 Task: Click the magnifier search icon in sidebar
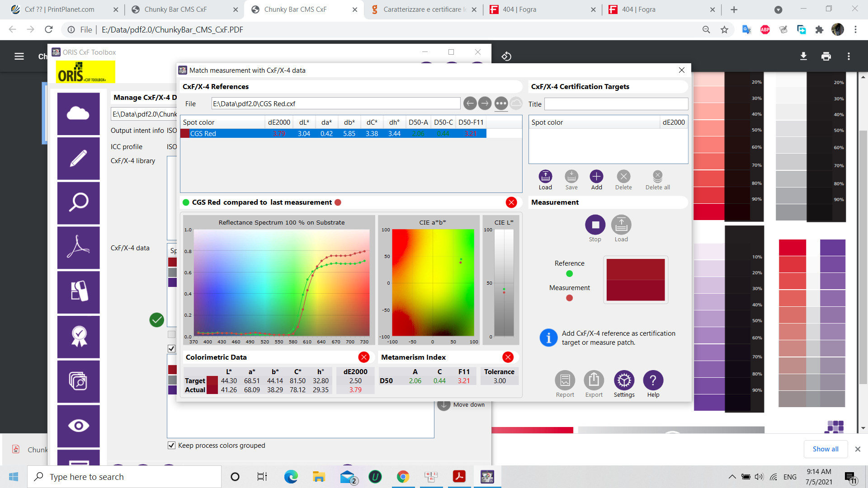click(78, 203)
